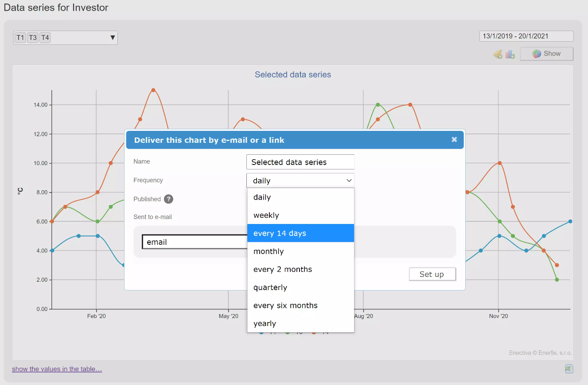The width and height of the screenshot is (588, 385).
Task: Close the deliver chart dialog
Action: click(x=454, y=139)
